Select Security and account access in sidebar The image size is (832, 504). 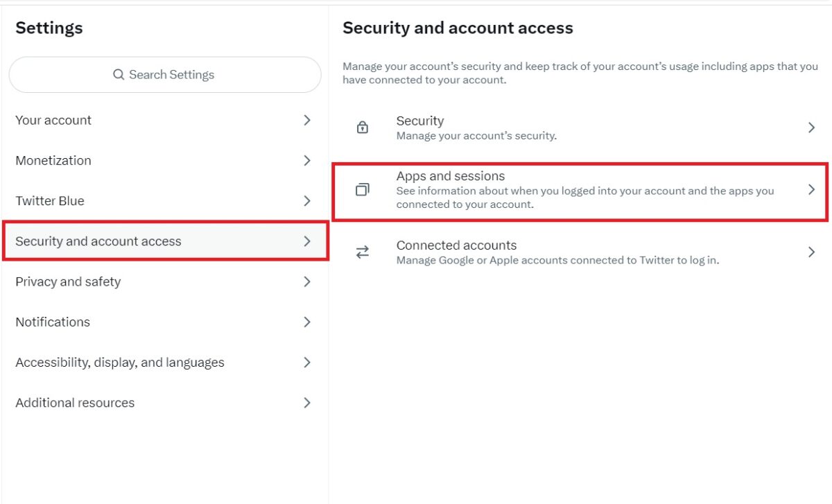165,241
